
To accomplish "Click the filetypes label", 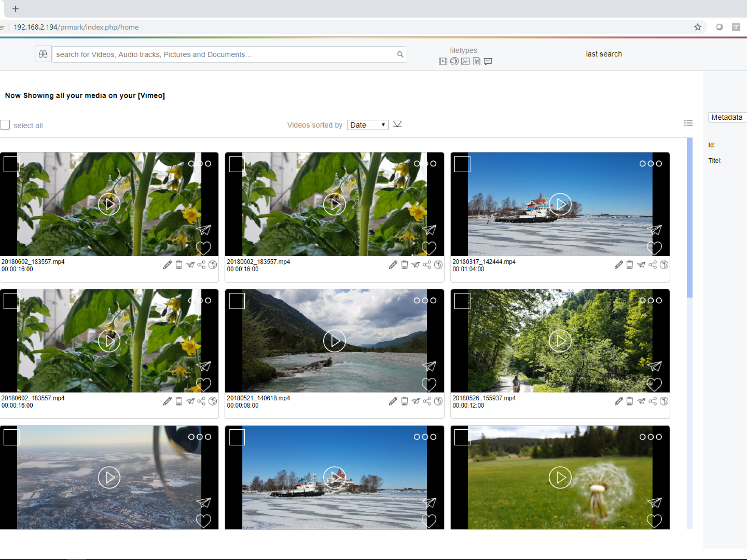I will (463, 50).
